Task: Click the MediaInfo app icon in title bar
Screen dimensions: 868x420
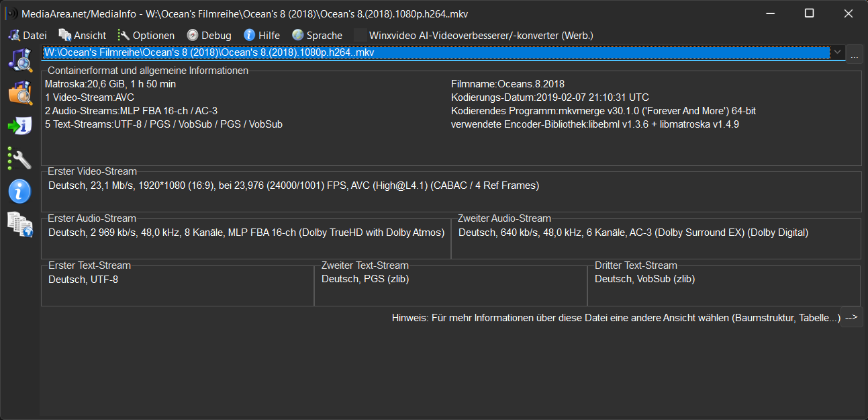Action: point(10,13)
